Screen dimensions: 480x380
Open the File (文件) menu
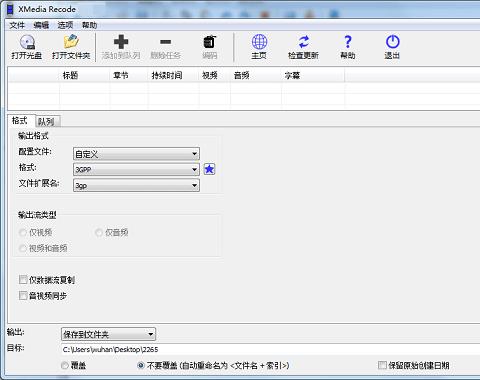17,25
